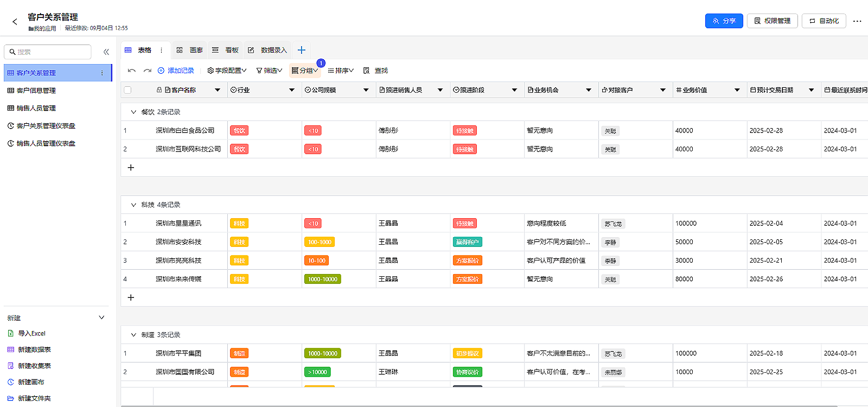Open 字段配置 dropdown
Image resolution: width=868 pixels, height=407 pixels.
click(x=227, y=71)
